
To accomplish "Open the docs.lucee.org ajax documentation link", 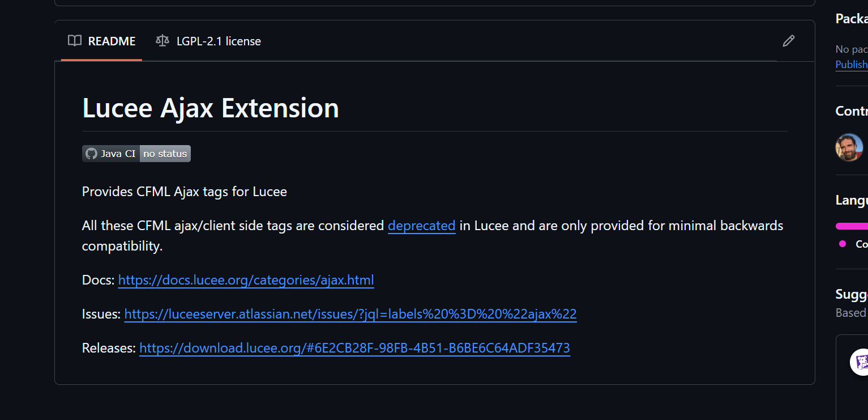I will click(x=246, y=280).
